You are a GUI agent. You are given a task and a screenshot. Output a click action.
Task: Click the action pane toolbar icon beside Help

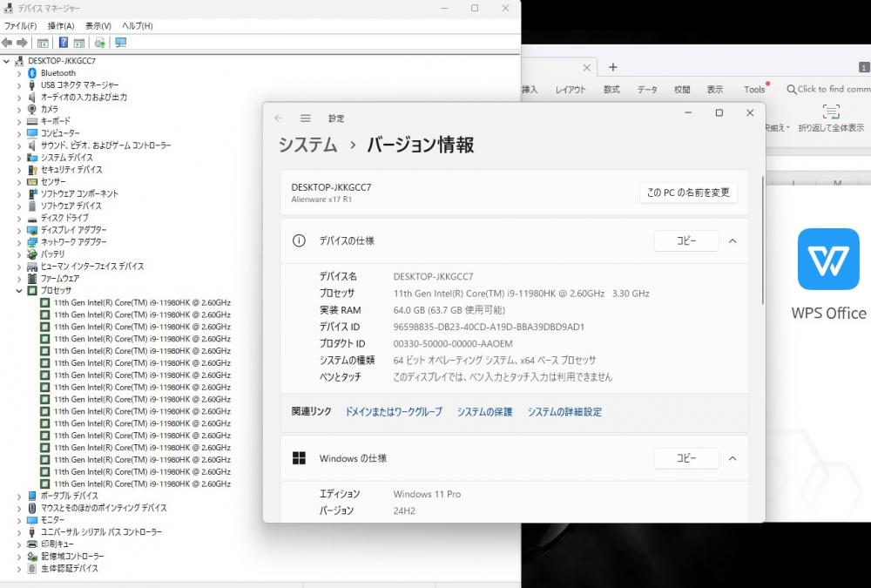[x=79, y=43]
